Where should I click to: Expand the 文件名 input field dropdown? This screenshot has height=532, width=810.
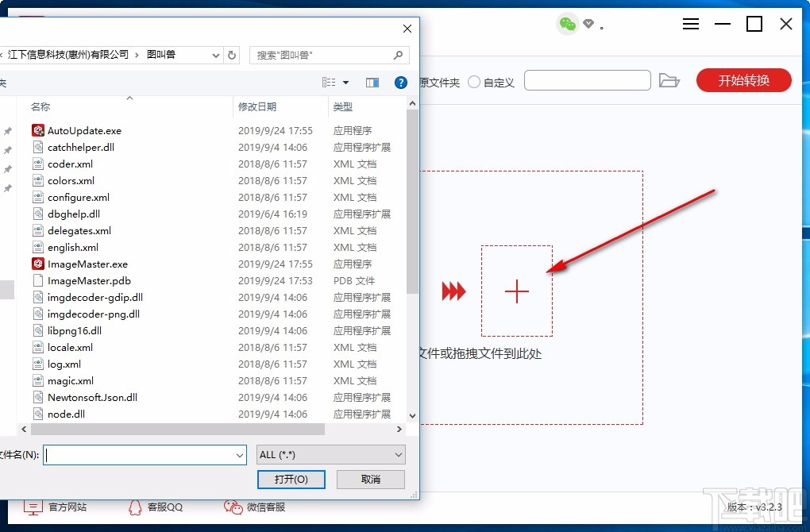click(240, 455)
